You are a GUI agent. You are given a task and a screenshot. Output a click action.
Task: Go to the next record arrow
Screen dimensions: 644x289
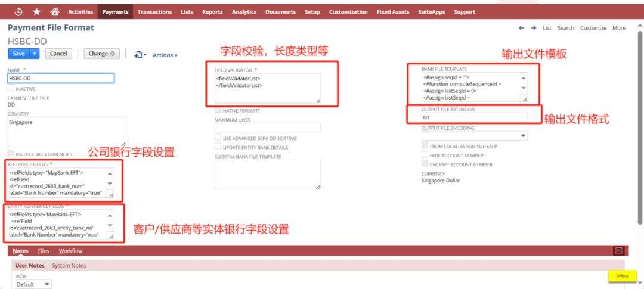click(x=534, y=28)
